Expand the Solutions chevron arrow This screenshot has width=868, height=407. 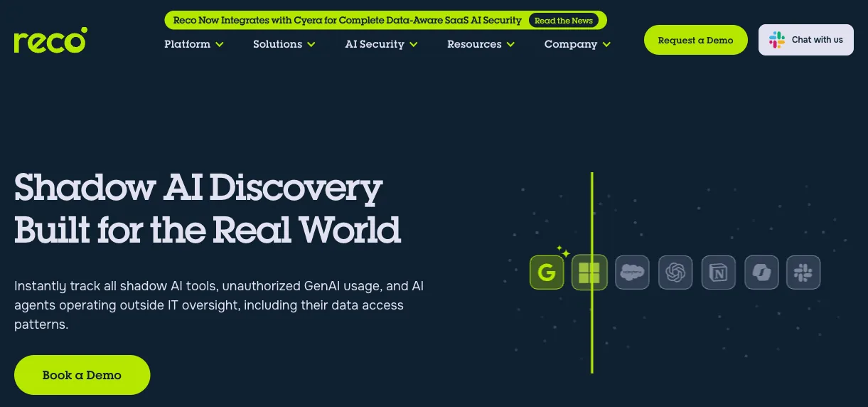pyautogui.click(x=311, y=45)
